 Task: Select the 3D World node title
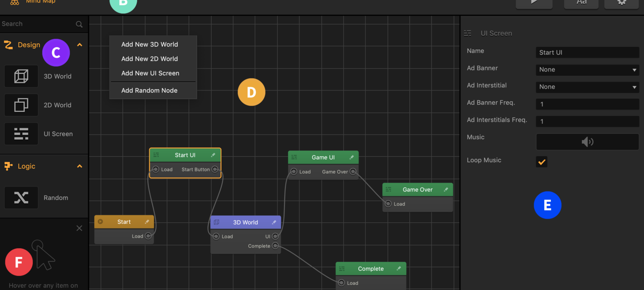coord(245,222)
